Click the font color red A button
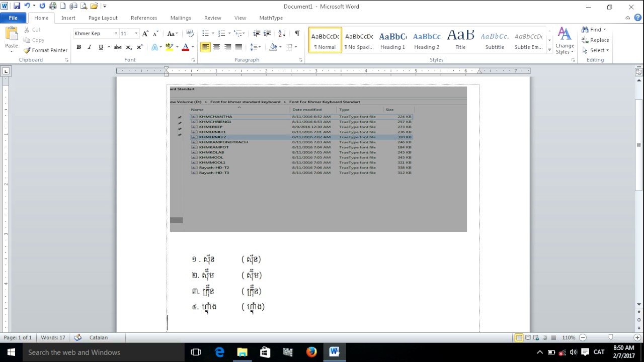Viewport: 644px width, 362px height. [185, 47]
